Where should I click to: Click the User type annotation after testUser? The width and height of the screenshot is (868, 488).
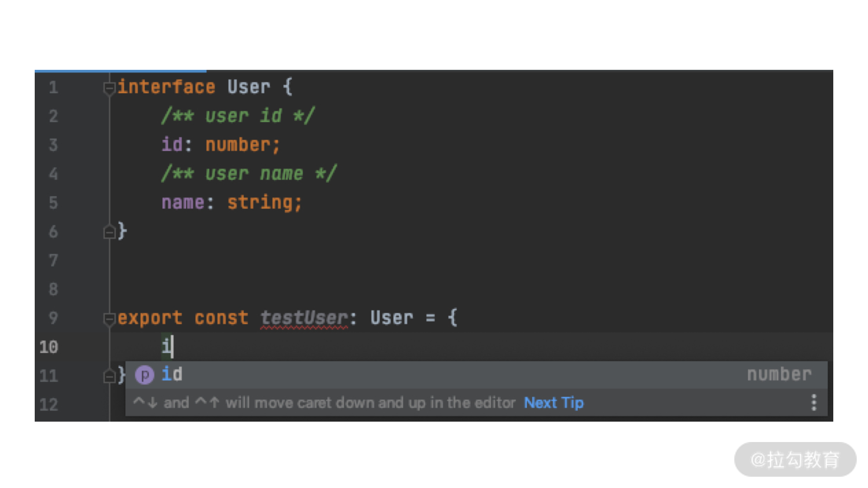click(391, 318)
